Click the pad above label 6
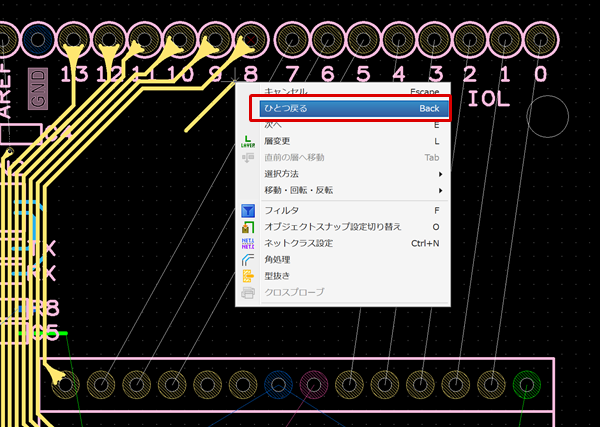The width and height of the screenshot is (600, 427). tap(327, 39)
